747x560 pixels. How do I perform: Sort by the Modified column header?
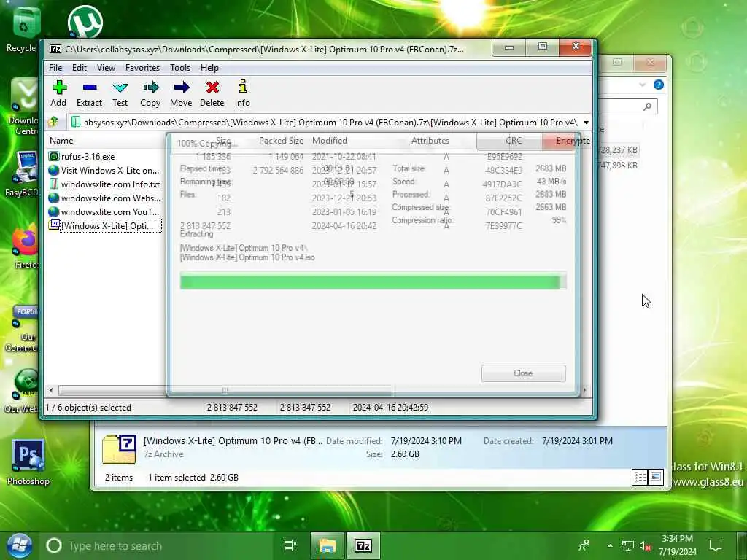click(x=330, y=141)
